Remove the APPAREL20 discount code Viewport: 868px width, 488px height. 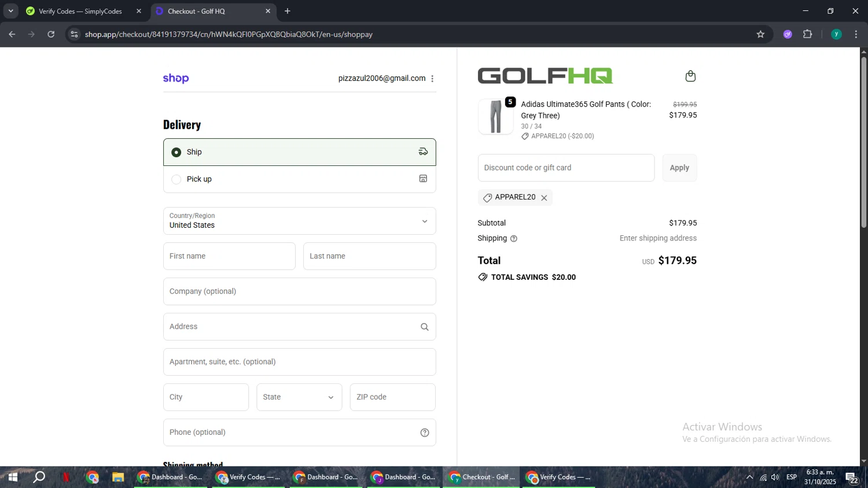[x=544, y=198]
